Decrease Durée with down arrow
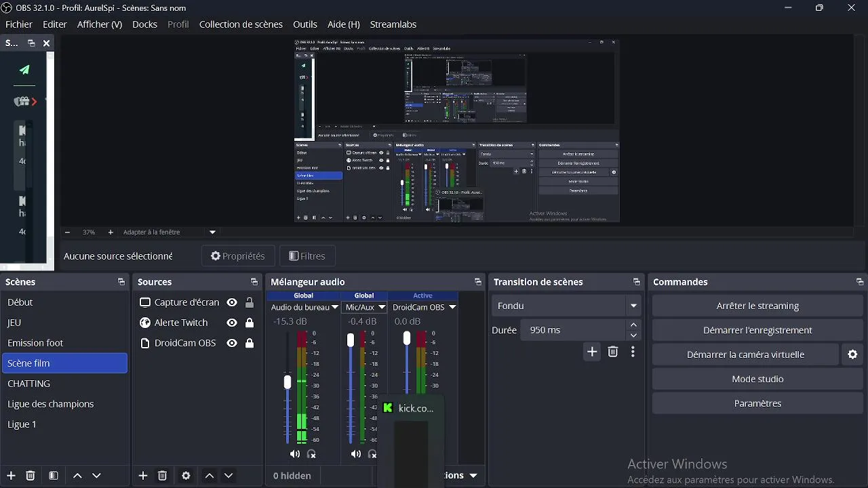868x488 pixels. (634, 335)
